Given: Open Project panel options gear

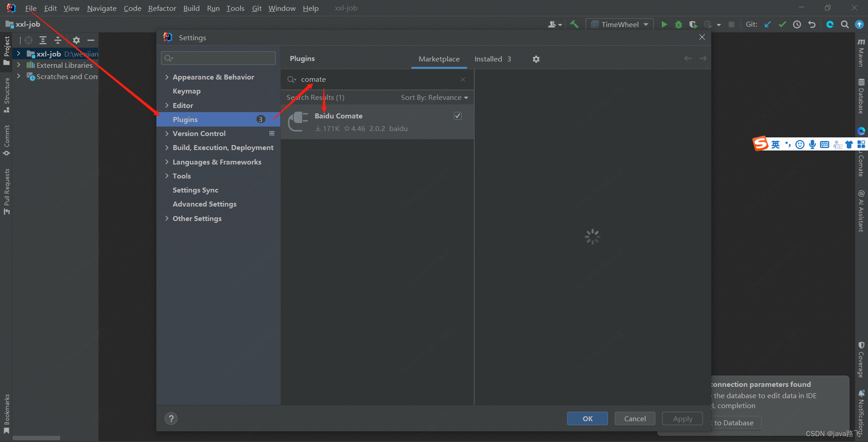Looking at the screenshot, I should 76,40.
